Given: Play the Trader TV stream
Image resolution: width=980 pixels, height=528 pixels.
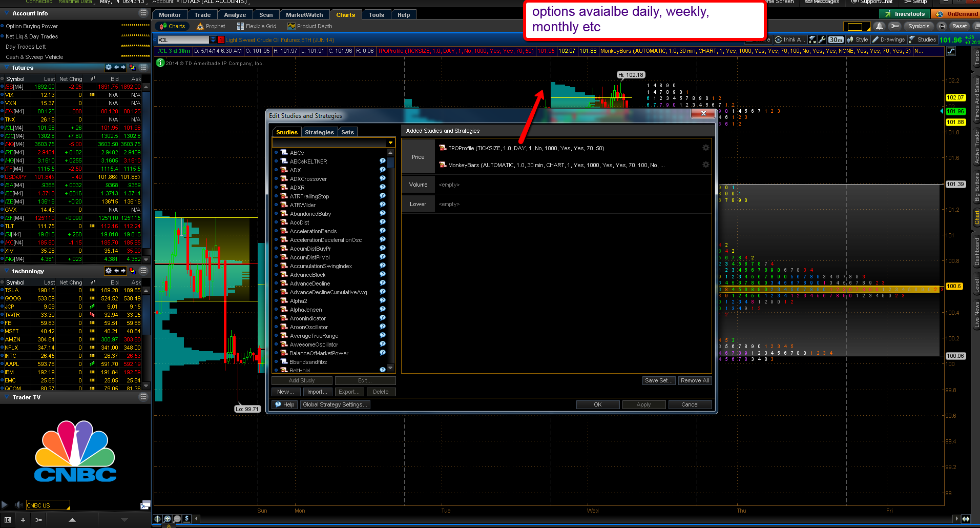Looking at the screenshot, I should tap(5, 505).
